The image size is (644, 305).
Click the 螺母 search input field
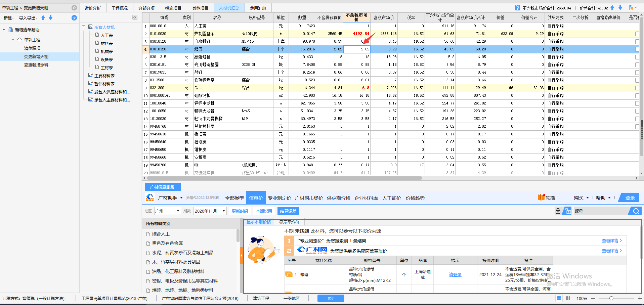pyautogui.click(x=601, y=211)
